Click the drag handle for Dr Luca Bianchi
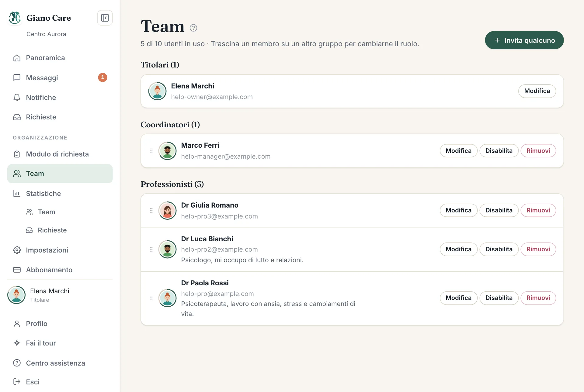Viewport: 584px width, 392px height. tap(151, 249)
